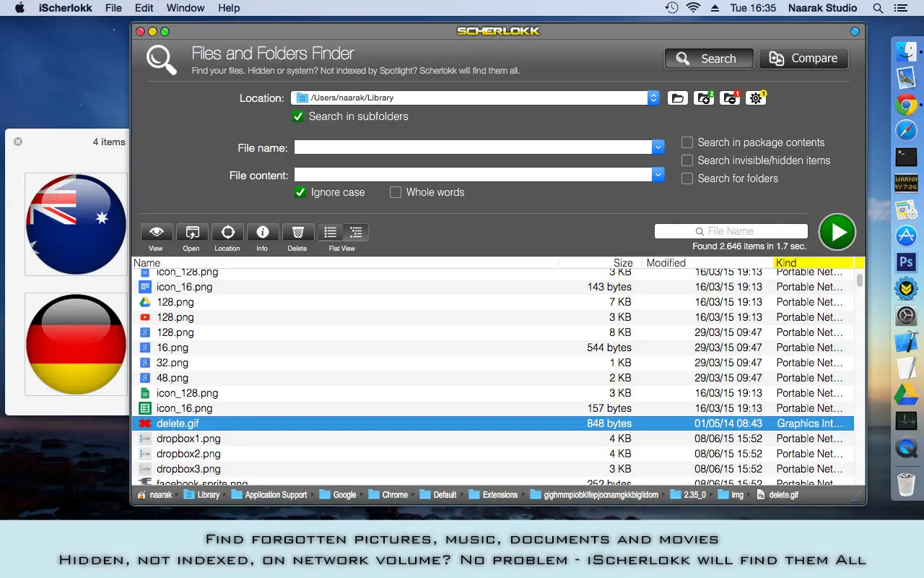Image resolution: width=924 pixels, height=578 pixels.
Task: Open Finder from the dock
Action: (x=906, y=52)
